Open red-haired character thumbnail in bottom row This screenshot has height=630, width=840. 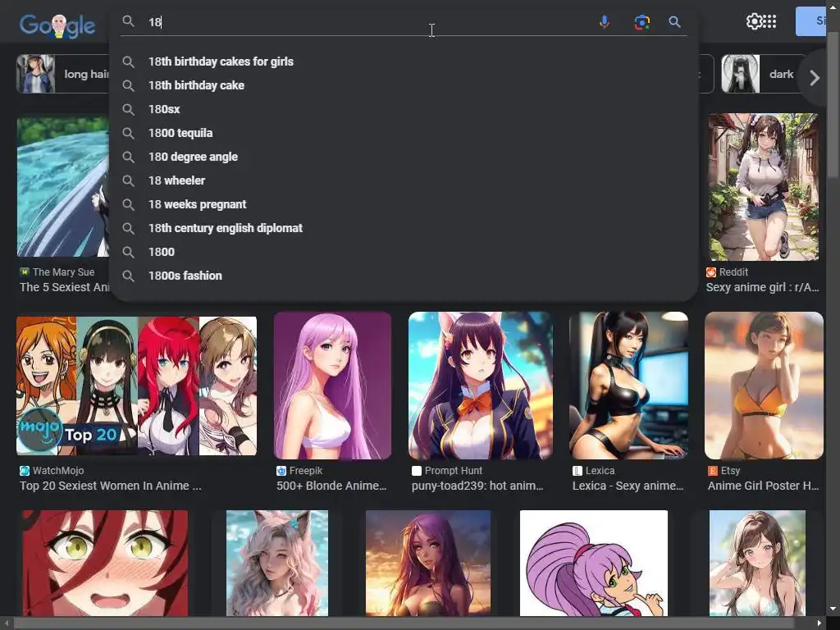click(105, 563)
